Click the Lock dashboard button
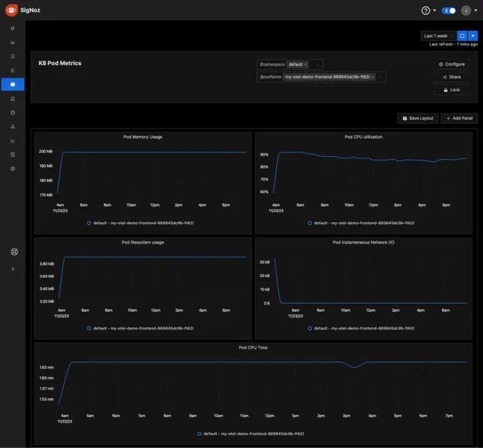The height and width of the screenshot is (448, 483). (x=451, y=90)
